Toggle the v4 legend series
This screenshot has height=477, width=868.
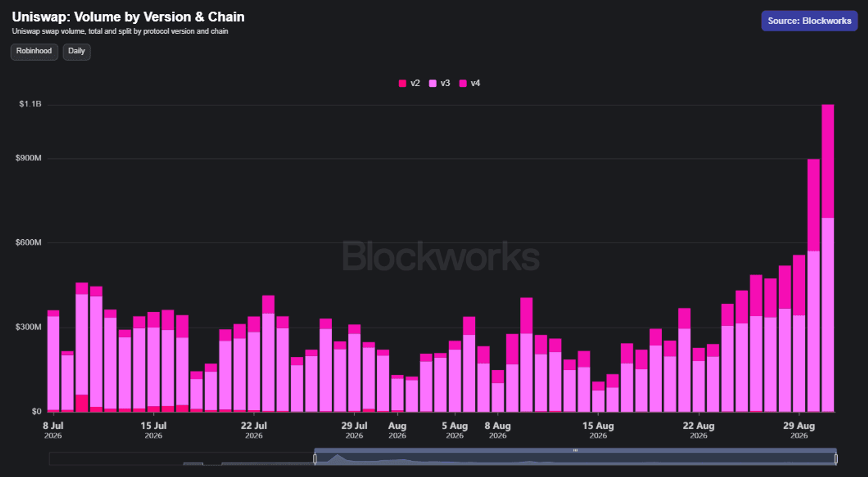pyautogui.click(x=470, y=83)
